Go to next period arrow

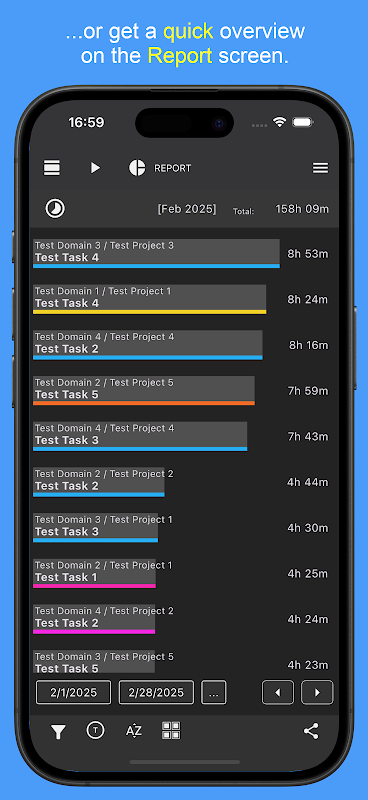tap(317, 692)
